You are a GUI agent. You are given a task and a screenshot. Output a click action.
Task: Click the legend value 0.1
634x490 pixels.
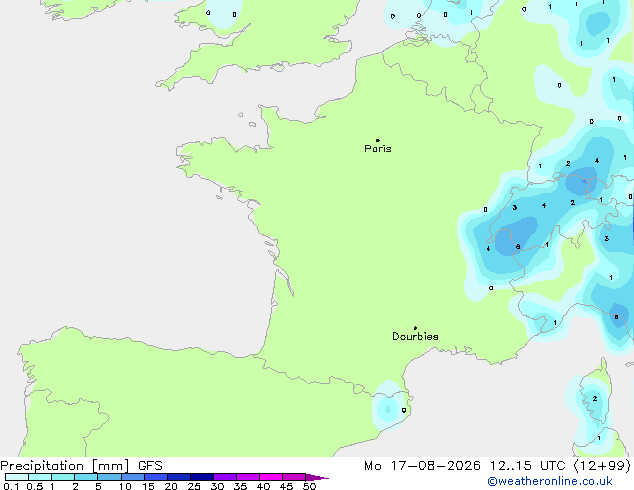coord(11,486)
